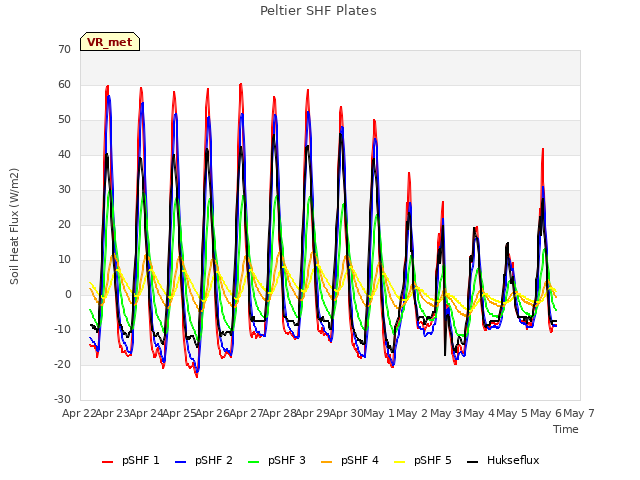The width and height of the screenshot is (640, 480).
Task: Click the orange pSHF 4 legend swatch
Action: click(x=327, y=462)
